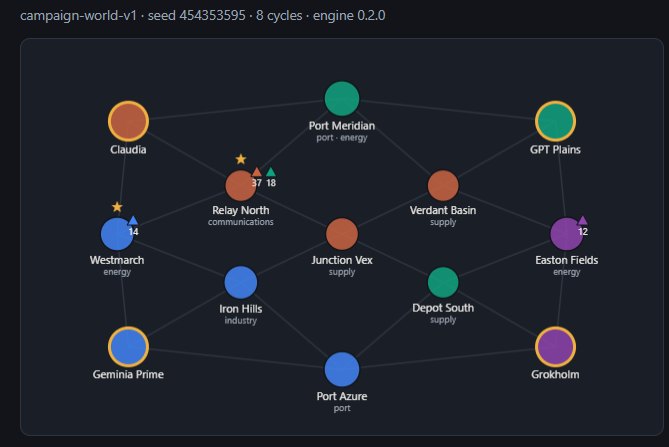Click the 'Westmarch' label text
669x447 pixels.
pyautogui.click(x=117, y=260)
